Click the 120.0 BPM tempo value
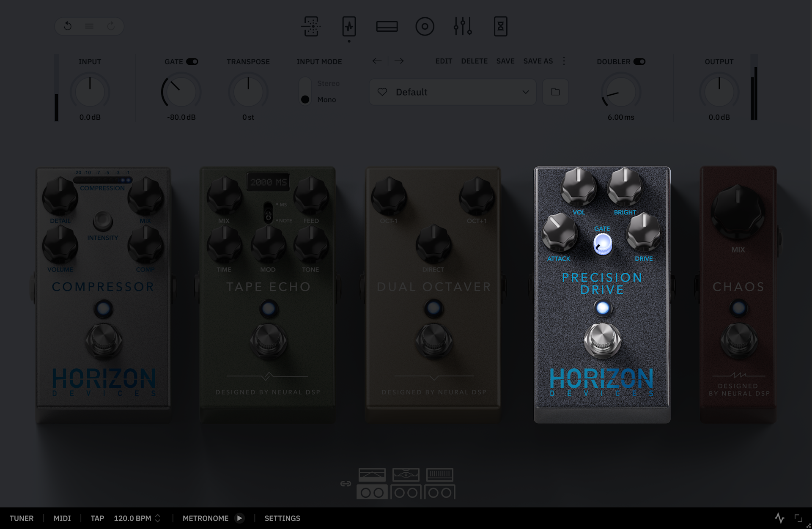 pos(132,518)
